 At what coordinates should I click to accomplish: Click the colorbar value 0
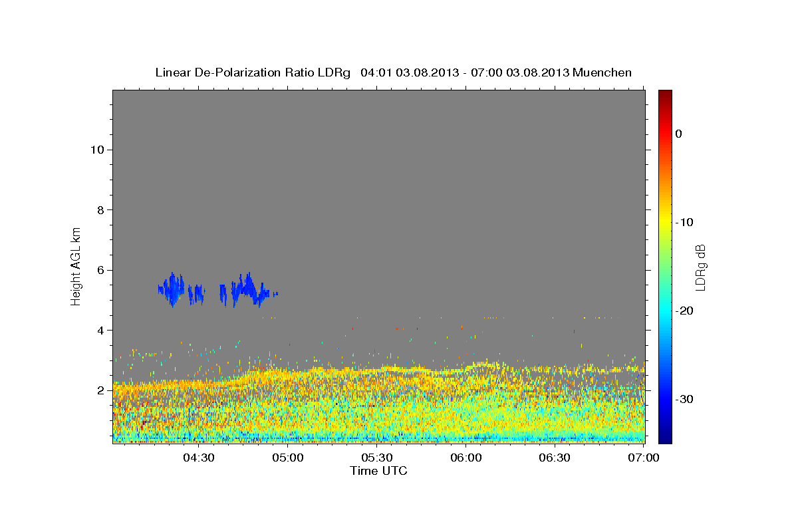[x=679, y=134]
